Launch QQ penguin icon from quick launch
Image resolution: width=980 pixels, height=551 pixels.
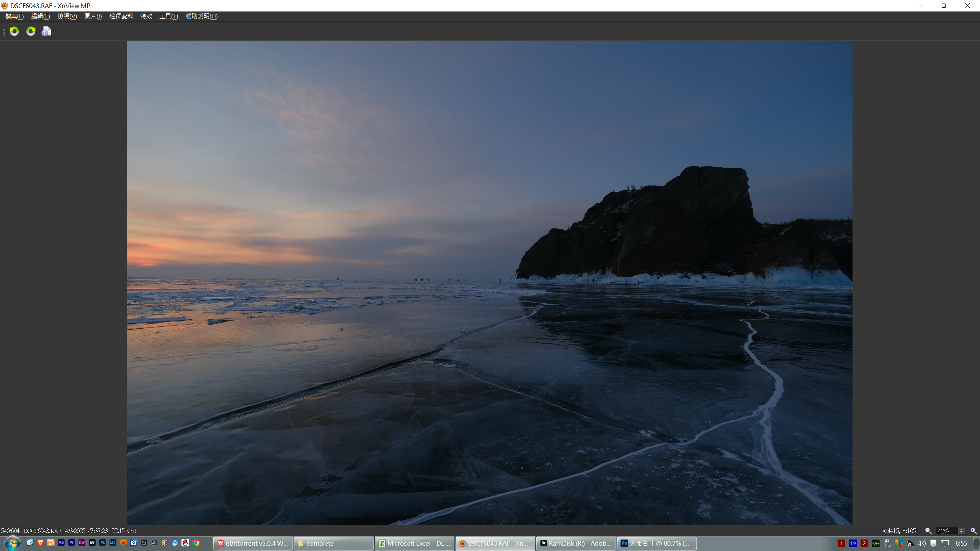(185, 543)
